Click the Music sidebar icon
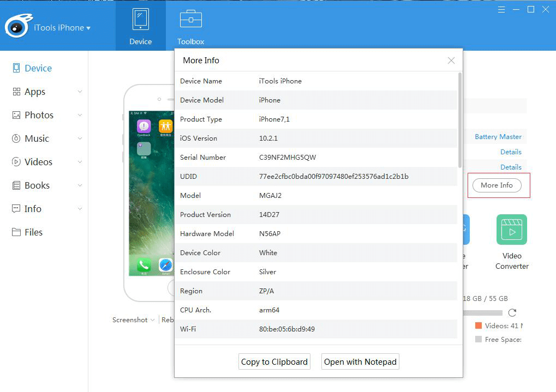Viewport: 556px width, 392px height. click(x=16, y=138)
